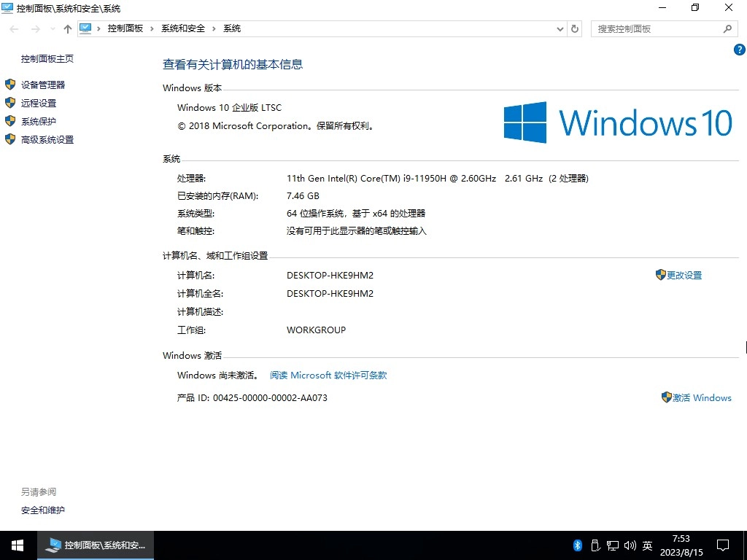Open the address bar history dropdown

tap(560, 28)
